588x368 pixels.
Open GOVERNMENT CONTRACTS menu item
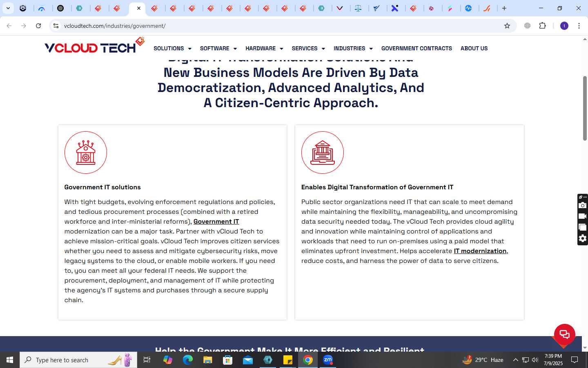pos(416,48)
